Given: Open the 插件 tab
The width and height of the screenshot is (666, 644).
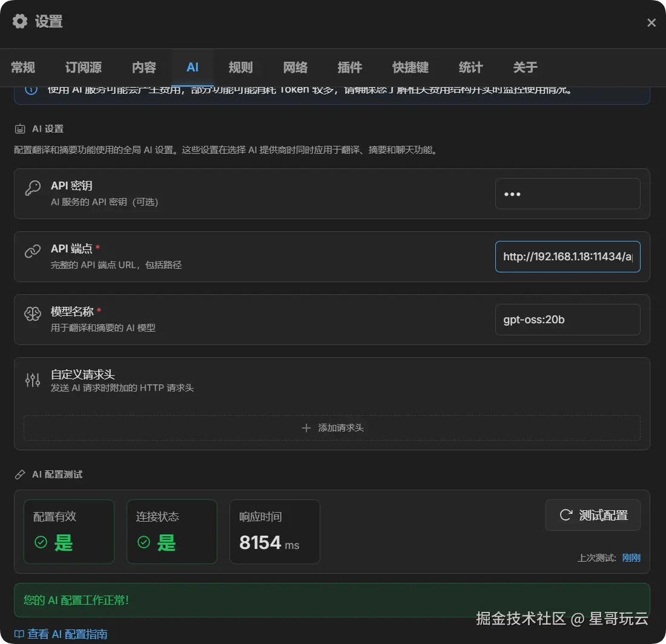Looking at the screenshot, I should point(349,67).
